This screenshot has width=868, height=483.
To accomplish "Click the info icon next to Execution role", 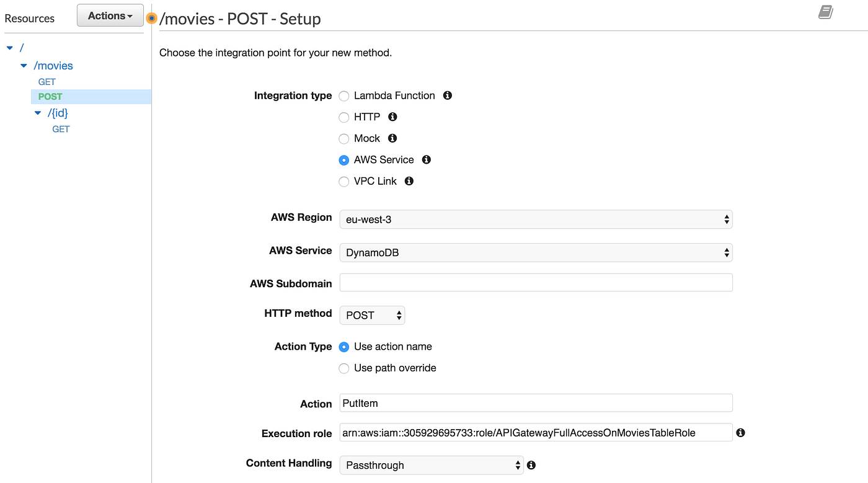I will [x=740, y=433].
